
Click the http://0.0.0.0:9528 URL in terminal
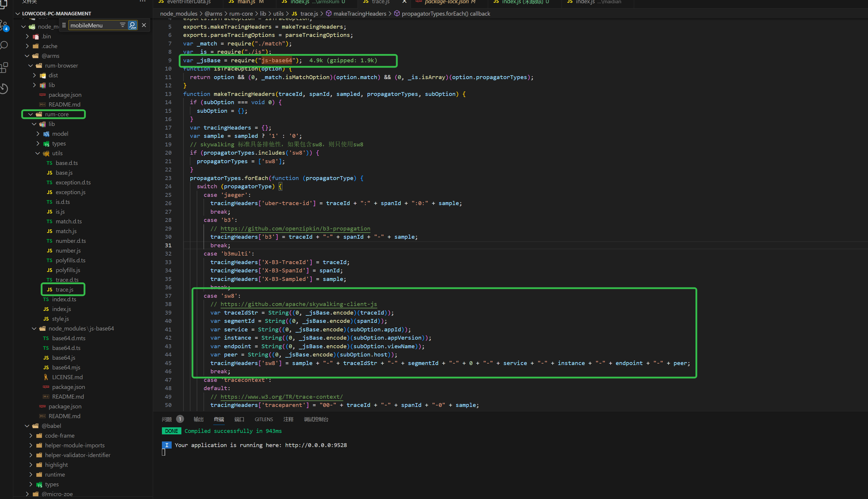316,445
